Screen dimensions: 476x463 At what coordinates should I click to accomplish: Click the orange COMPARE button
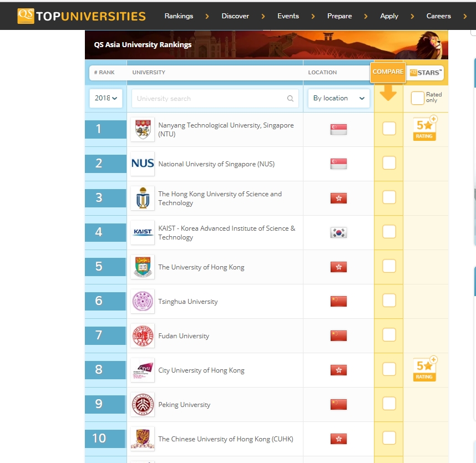click(388, 72)
